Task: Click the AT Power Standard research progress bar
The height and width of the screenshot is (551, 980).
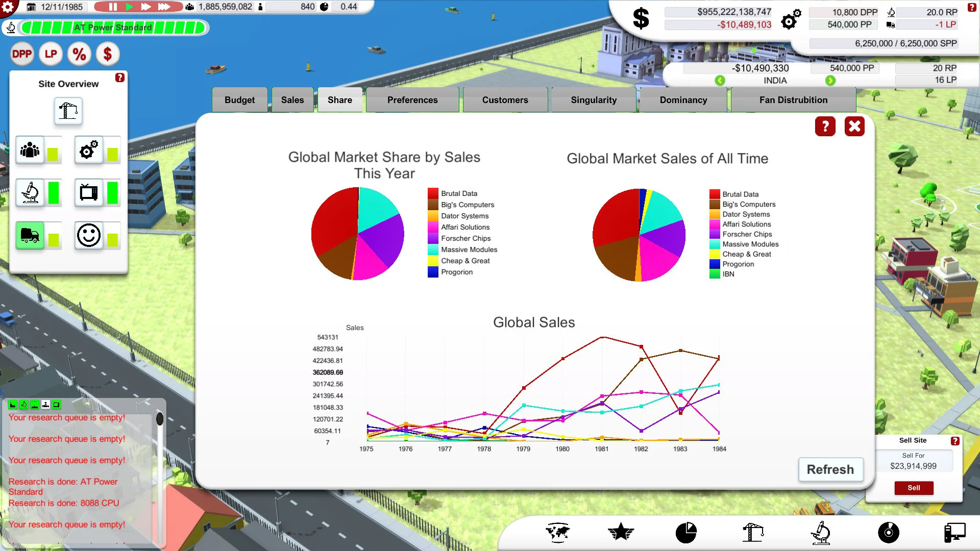Action: (x=113, y=28)
